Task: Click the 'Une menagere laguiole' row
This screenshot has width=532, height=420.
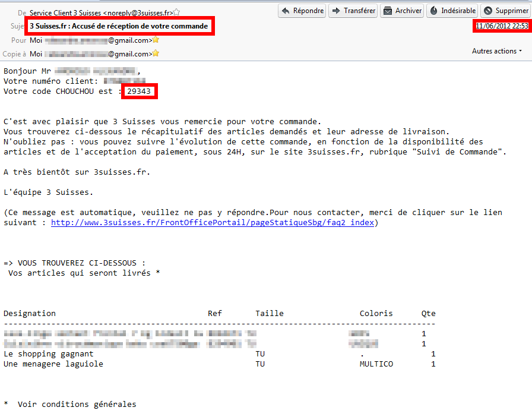Action: click(219, 364)
